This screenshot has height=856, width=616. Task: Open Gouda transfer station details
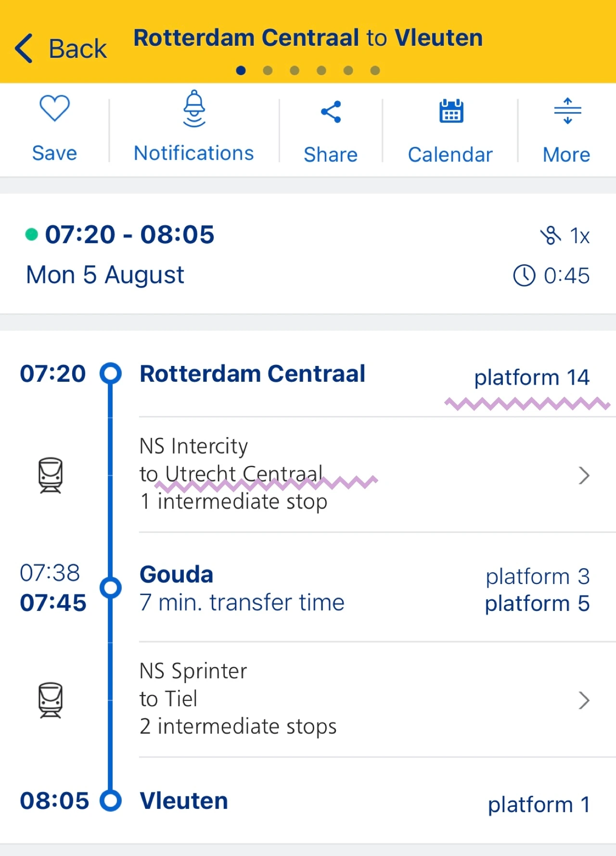point(177,574)
